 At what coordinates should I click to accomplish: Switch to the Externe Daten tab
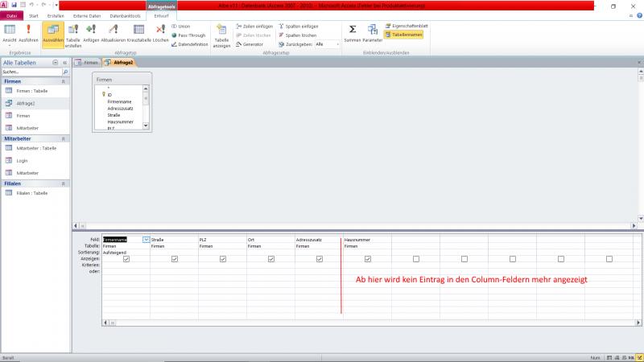[x=87, y=16]
